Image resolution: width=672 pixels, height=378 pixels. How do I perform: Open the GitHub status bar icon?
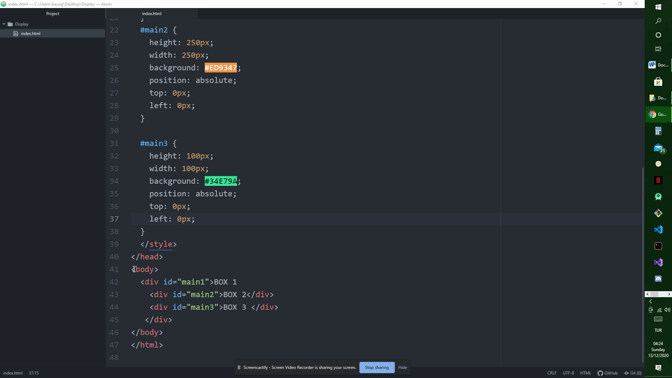click(x=608, y=373)
